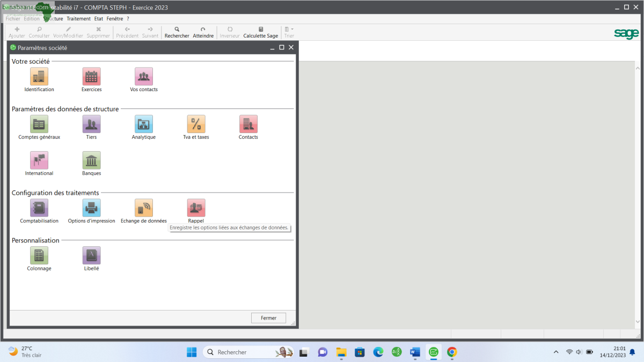Open the Vos contacts icon
The width and height of the screenshot is (644, 362).
pyautogui.click(x=144, y=77)
